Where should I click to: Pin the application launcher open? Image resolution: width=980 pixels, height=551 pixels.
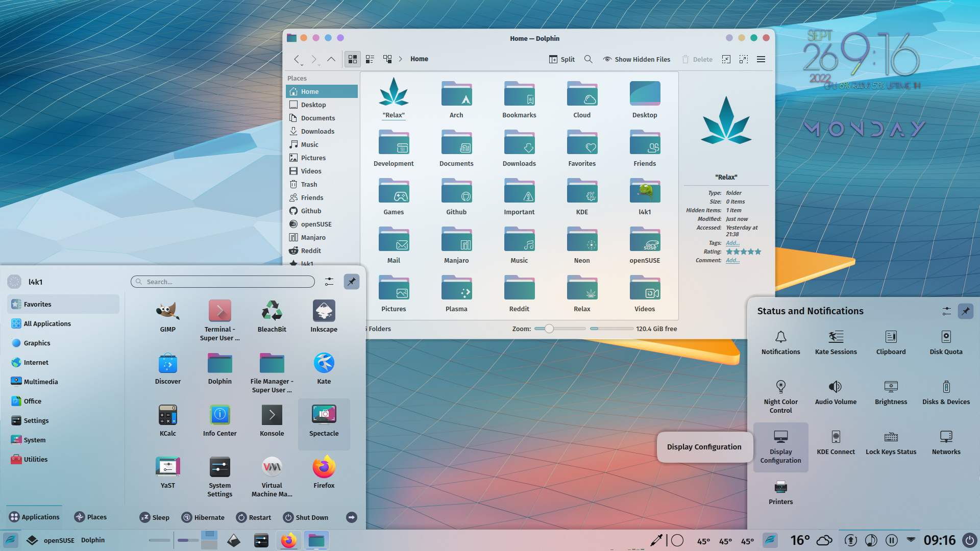tap(351, 282)
